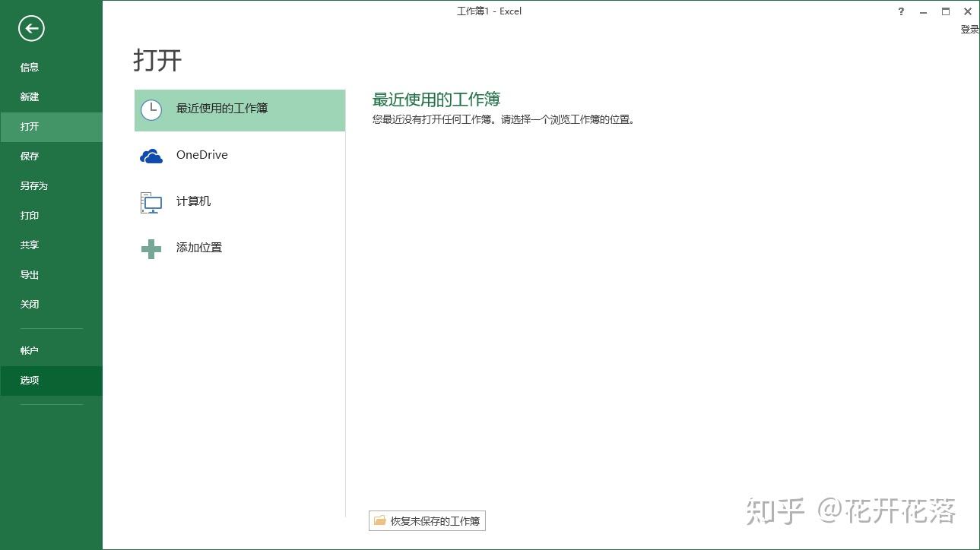Choose 另存为 from the sidebar
The height and width of the screenshot is (550, 980).
(x=51, y=185)
